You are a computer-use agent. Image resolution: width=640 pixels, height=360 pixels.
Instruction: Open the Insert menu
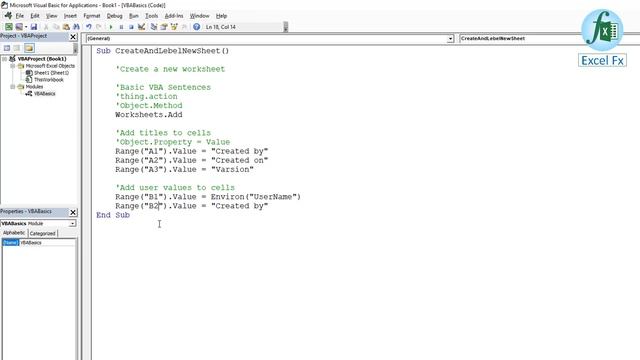tap(70, 16)
